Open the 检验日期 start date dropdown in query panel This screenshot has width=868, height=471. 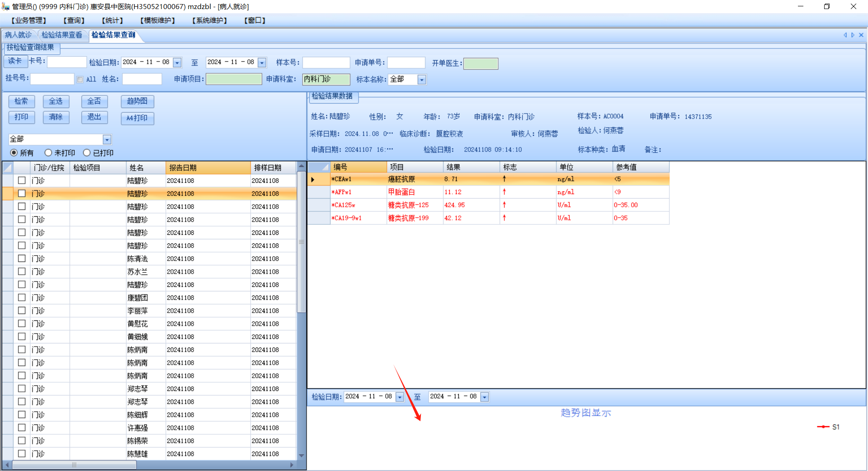coord(177,63)
